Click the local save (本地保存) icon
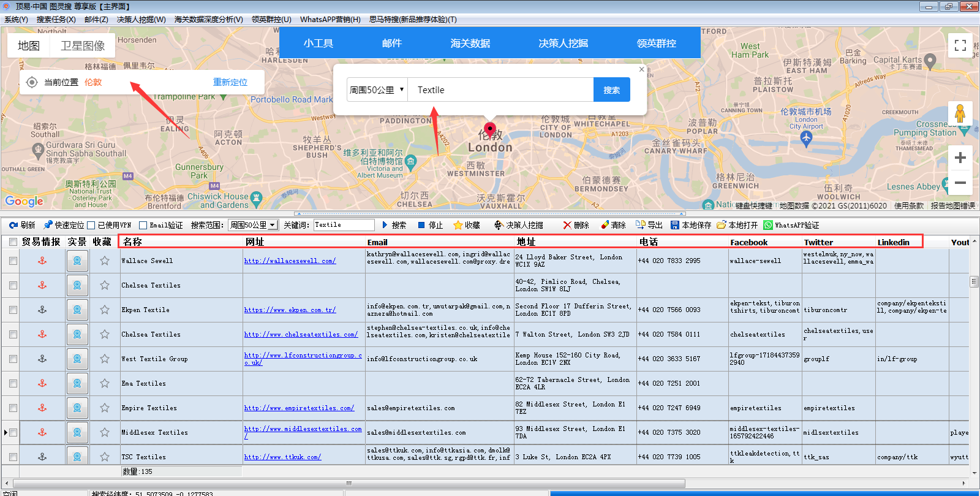This screenshot has width=980, height=496. [675, 225]
